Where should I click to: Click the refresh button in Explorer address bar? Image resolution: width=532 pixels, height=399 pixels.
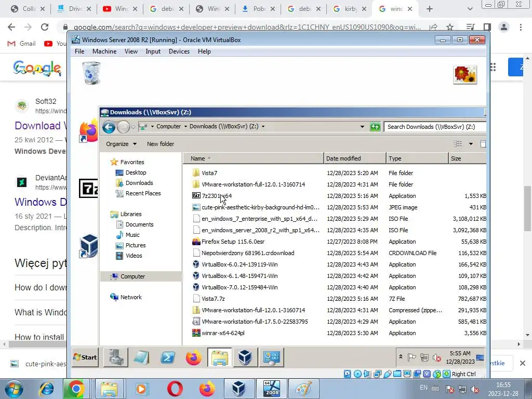coord(375,127)
